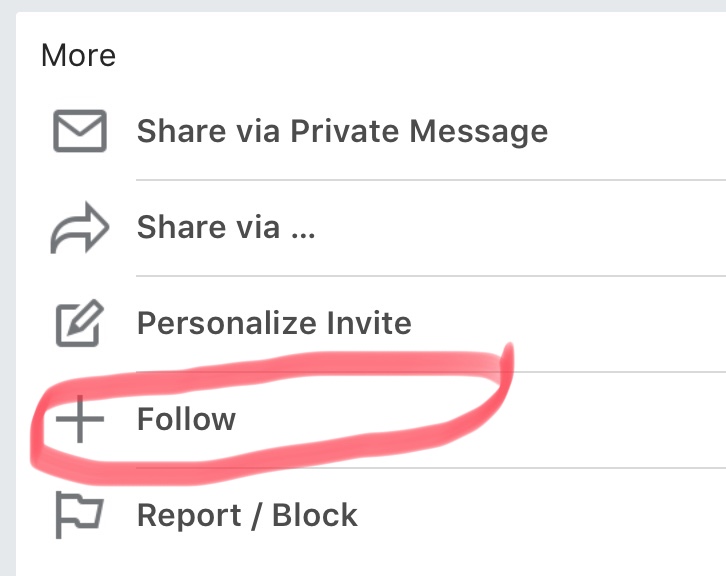The image size is (726, 576).
Task: Tap the Follow menu entry
Action: tap(371, 419)
